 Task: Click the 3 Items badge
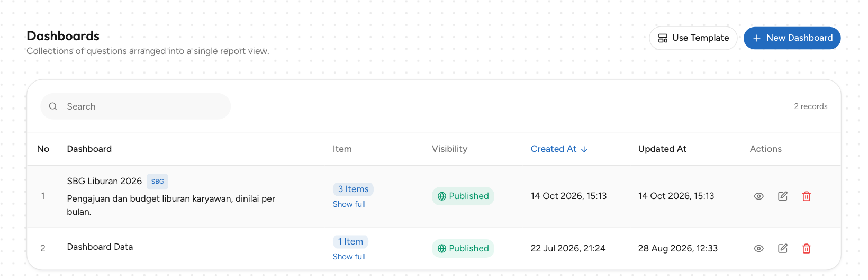(x=353, y=189)
